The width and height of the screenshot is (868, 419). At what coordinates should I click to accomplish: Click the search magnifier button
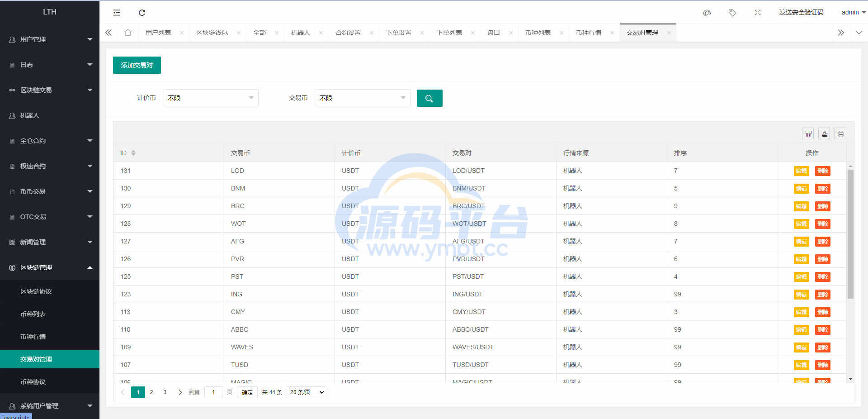click(429, 98)
